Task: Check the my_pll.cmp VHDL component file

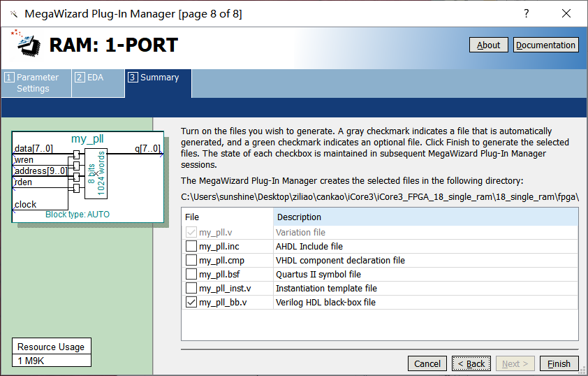Action: point(191,261)
